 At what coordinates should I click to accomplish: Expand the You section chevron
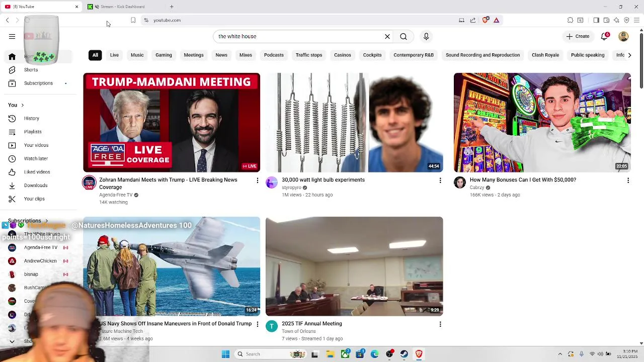coord(22,105)
